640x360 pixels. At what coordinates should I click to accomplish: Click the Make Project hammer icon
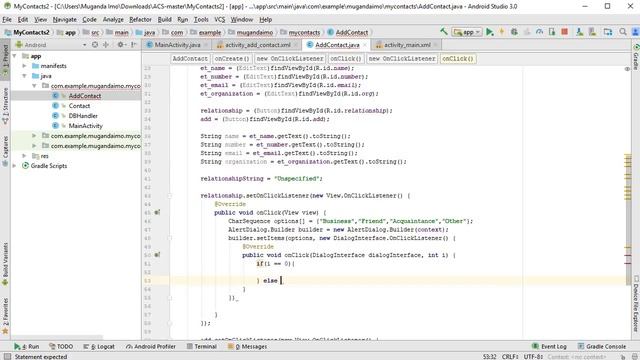(444, 31)
